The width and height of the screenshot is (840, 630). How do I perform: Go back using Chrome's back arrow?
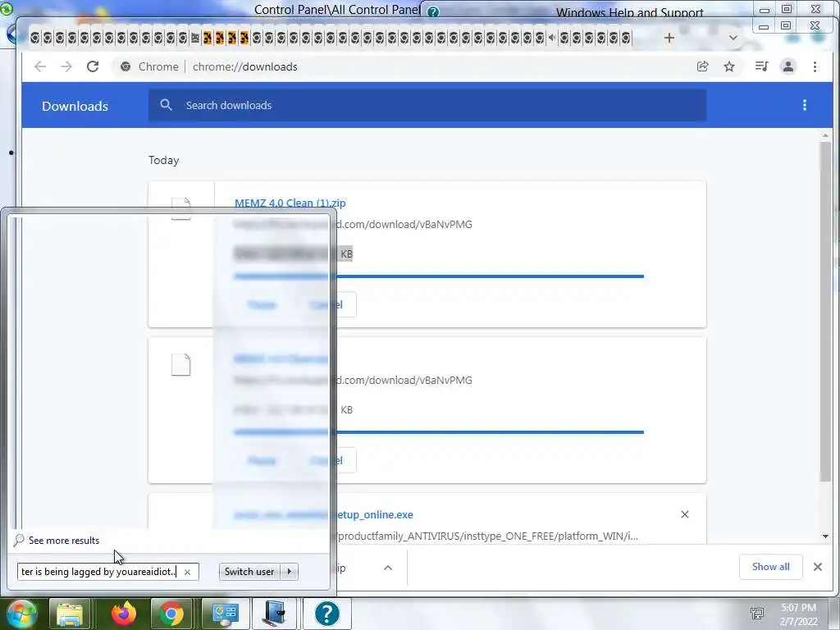[x=40, y=66]
